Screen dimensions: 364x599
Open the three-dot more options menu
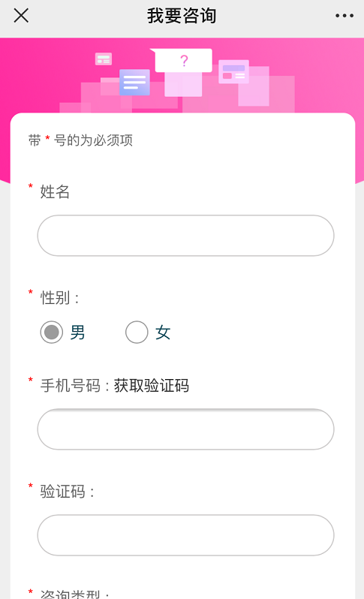[344, 16]
